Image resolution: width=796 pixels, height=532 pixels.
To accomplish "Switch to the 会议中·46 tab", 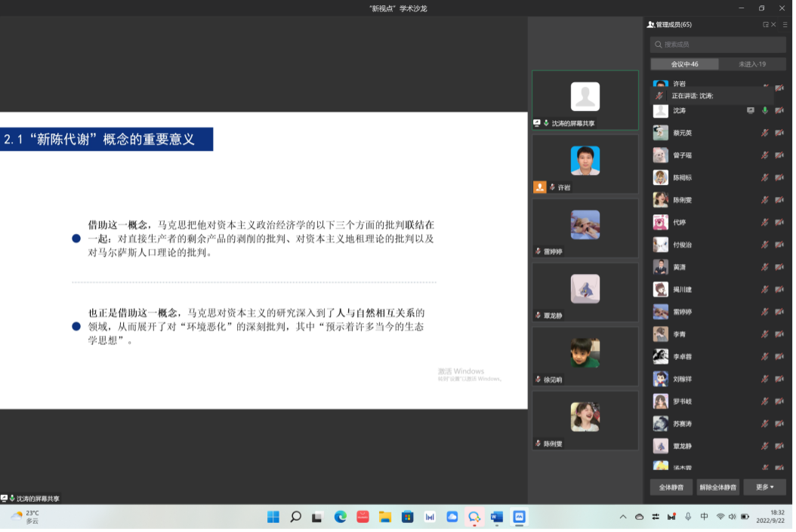I will [x=684, y=64].
